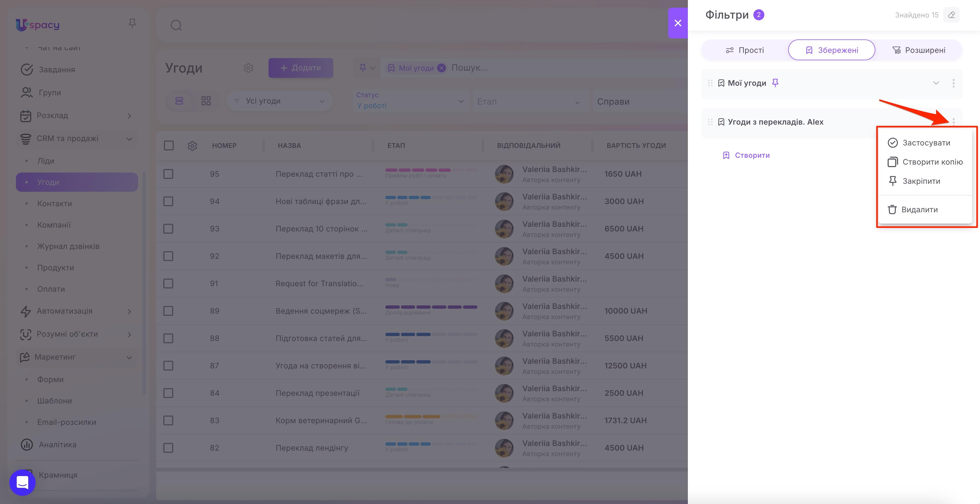Open table column settings gear

pos(192,146)
